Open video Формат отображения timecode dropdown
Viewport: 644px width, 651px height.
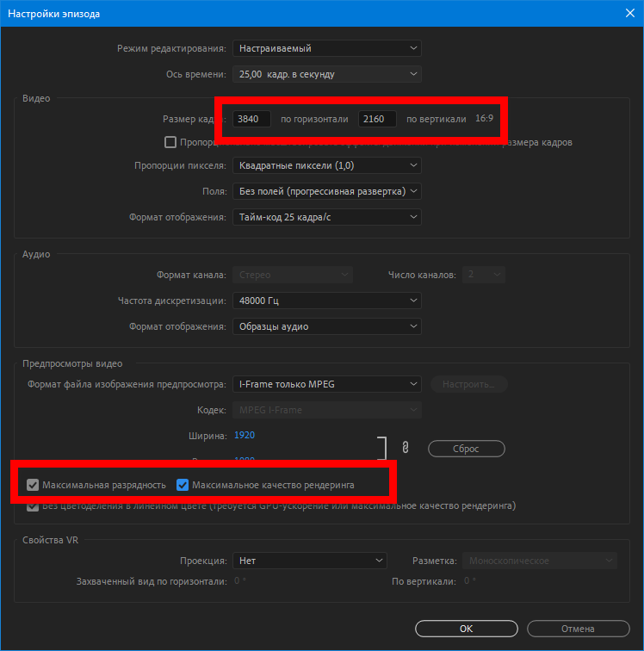[327, 217]
